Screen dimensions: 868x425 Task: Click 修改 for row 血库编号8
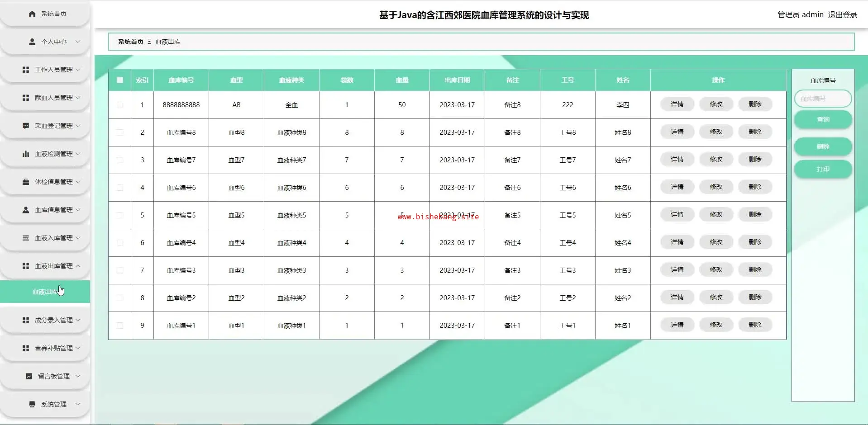point(716,132)
